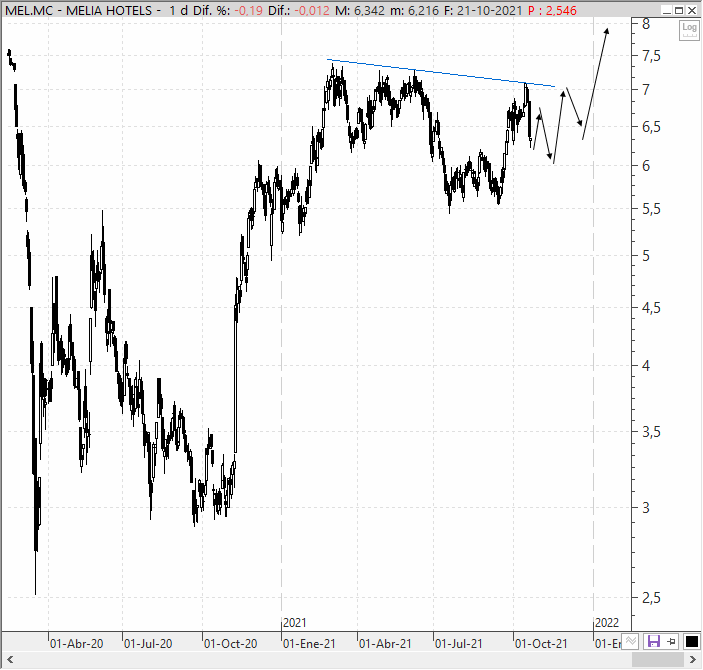This screenshot has height=670, width=703.
Task: Click the MEL.MC - MELIA HOTELS title
Action: tap(78, 10)
